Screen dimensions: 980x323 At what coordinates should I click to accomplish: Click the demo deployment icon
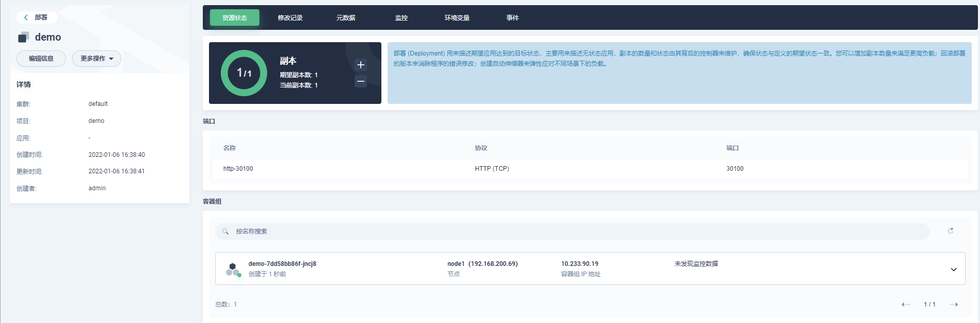(24, 37)
